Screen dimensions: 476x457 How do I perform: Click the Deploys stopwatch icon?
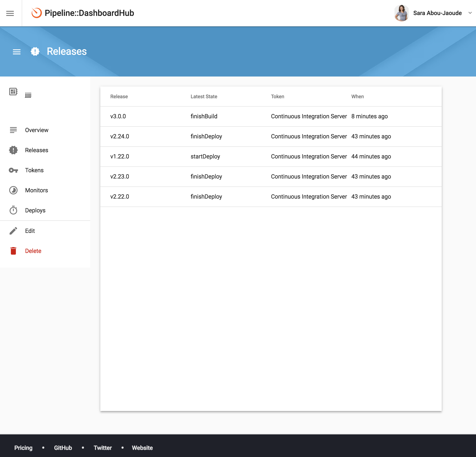[x=13, y=210]
